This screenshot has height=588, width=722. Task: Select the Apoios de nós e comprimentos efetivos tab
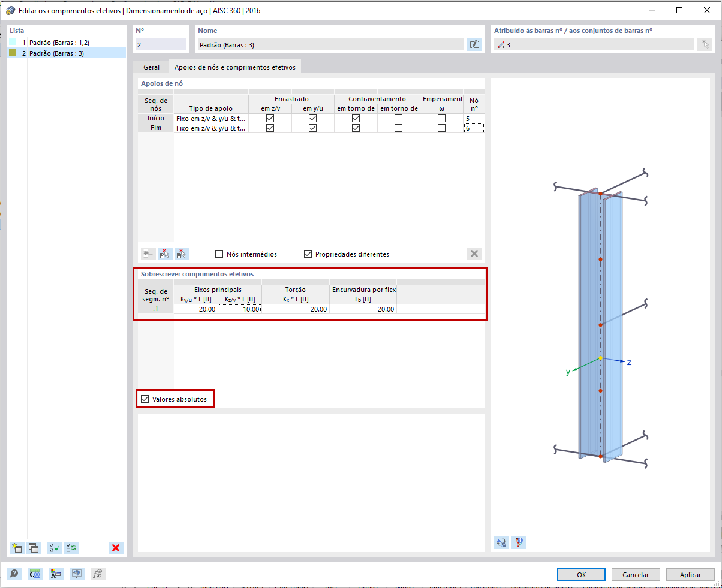pyautogui.click(x=235, y=67)
